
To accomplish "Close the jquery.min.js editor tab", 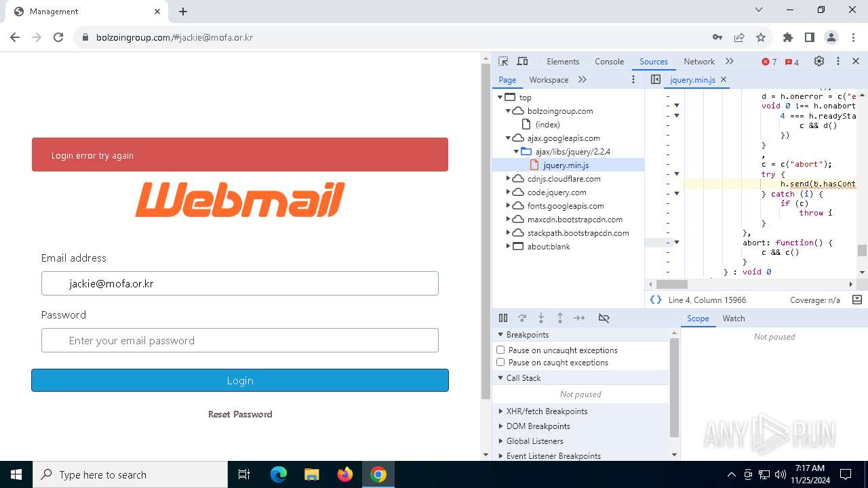I will (x=724, y=79).
